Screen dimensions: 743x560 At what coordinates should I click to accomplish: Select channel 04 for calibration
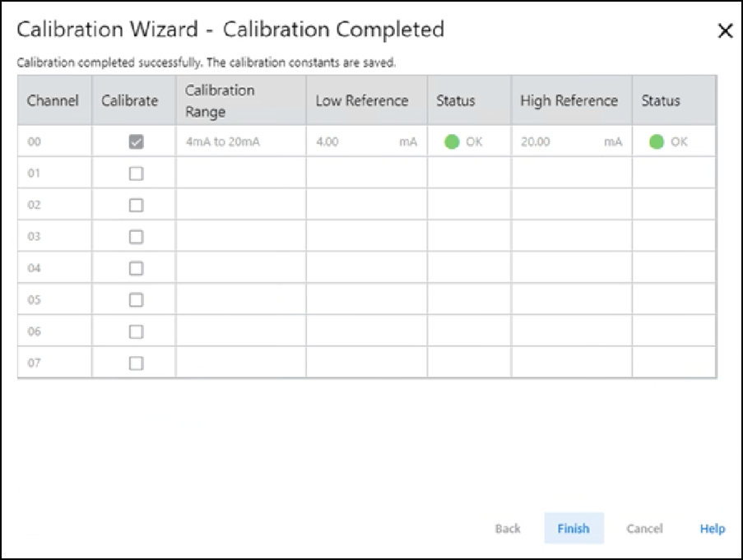click(x=137, y=268)
